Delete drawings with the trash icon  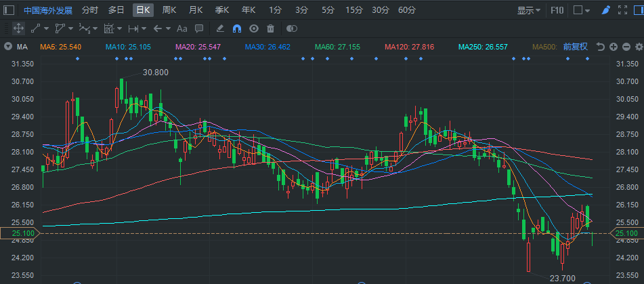[x=270, y=28]
